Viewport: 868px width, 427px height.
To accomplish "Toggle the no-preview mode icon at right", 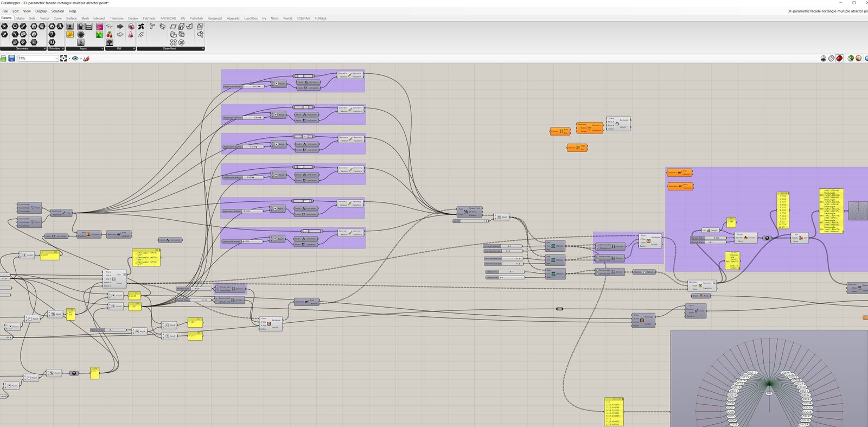I will [824, 58].
